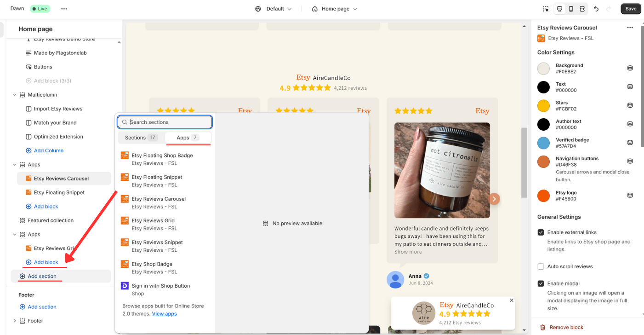
Task: Click Remove block
Action: (562, 327)
